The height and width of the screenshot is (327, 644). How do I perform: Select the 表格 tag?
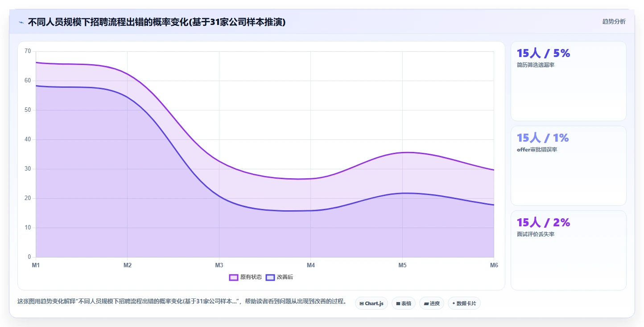pos(404,303)
